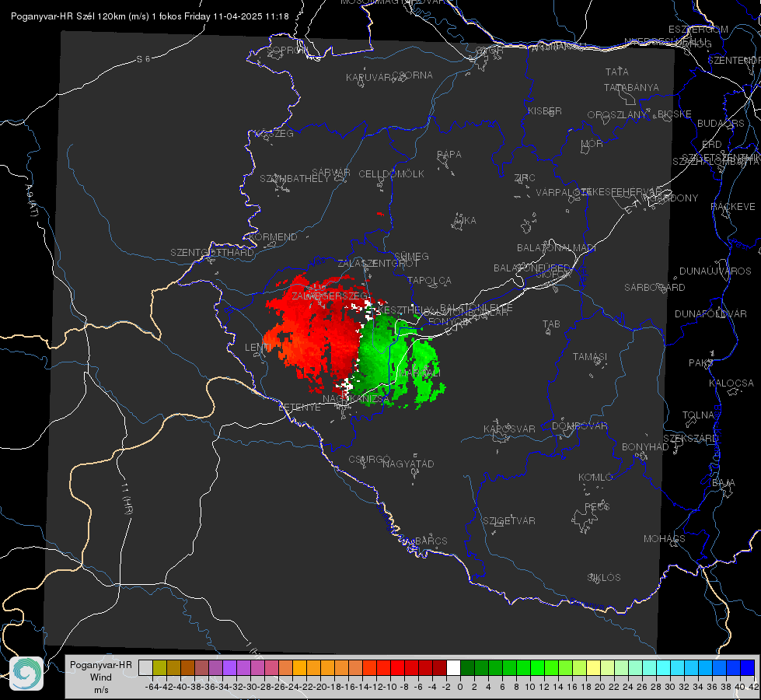The image size is (761, 700).
Task: Click the 11 (HR) road label
Action: (127, 499)
